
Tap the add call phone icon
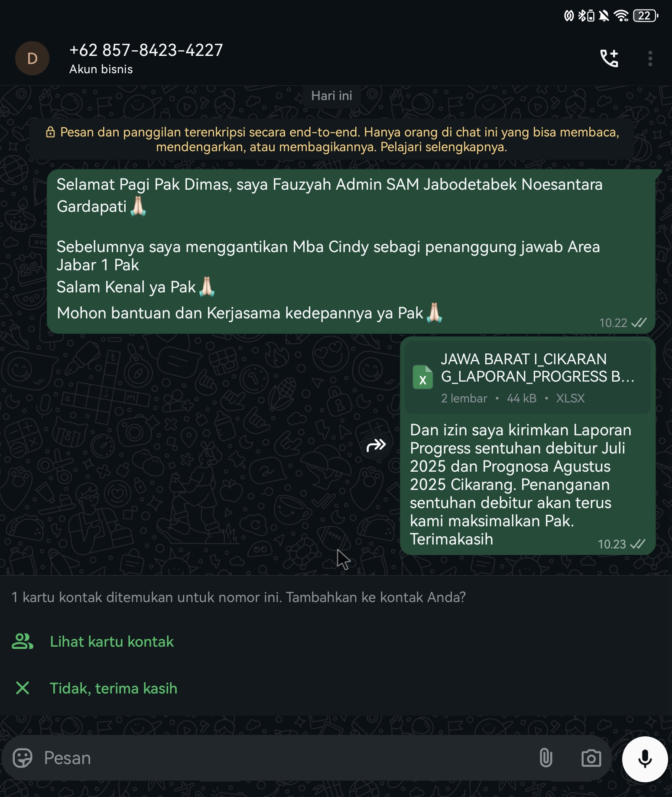[x=609, y=58]
